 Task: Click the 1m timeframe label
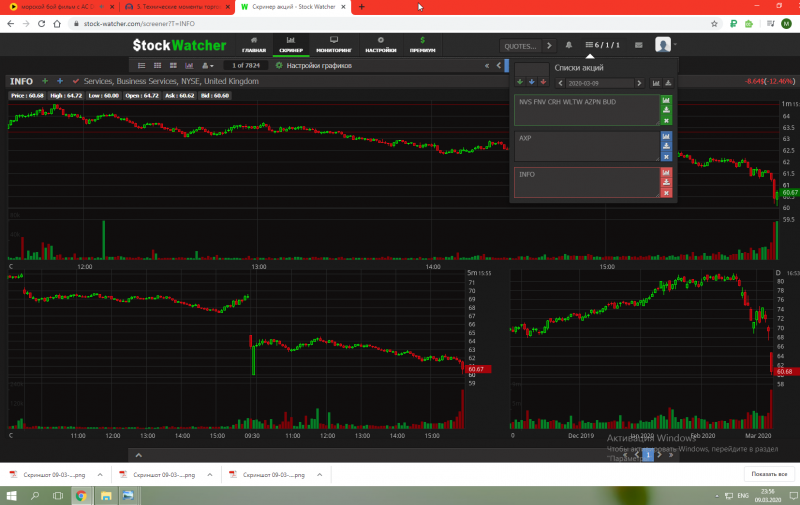[x=787, y=104]
